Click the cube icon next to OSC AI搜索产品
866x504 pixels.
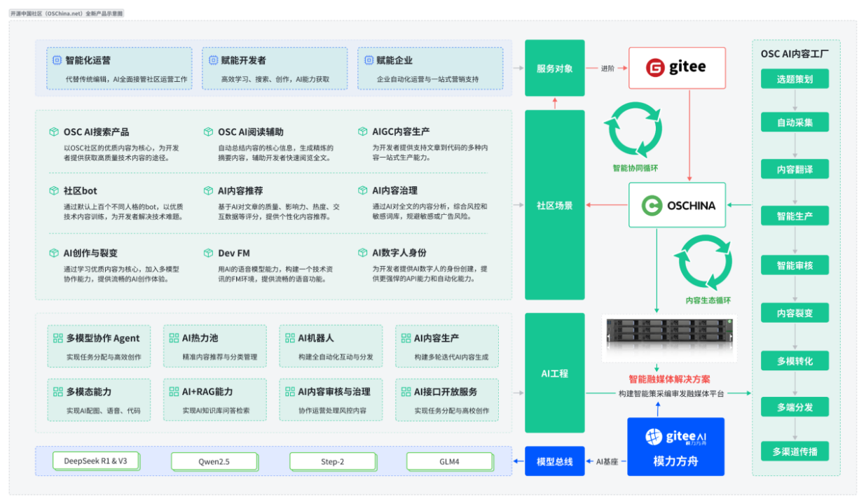[53, 132]
